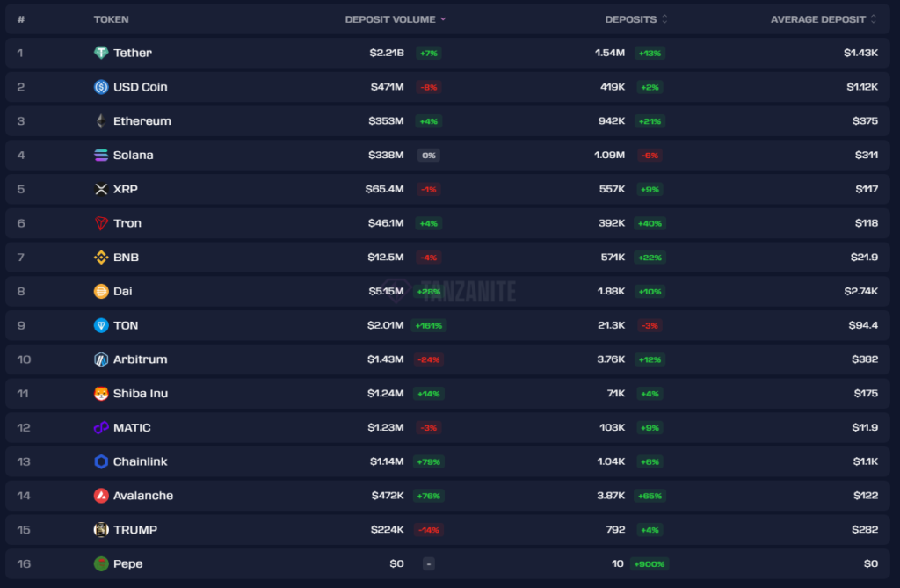
Task: Click the Pepe +900% deposits badge
Action: [649, 563]
